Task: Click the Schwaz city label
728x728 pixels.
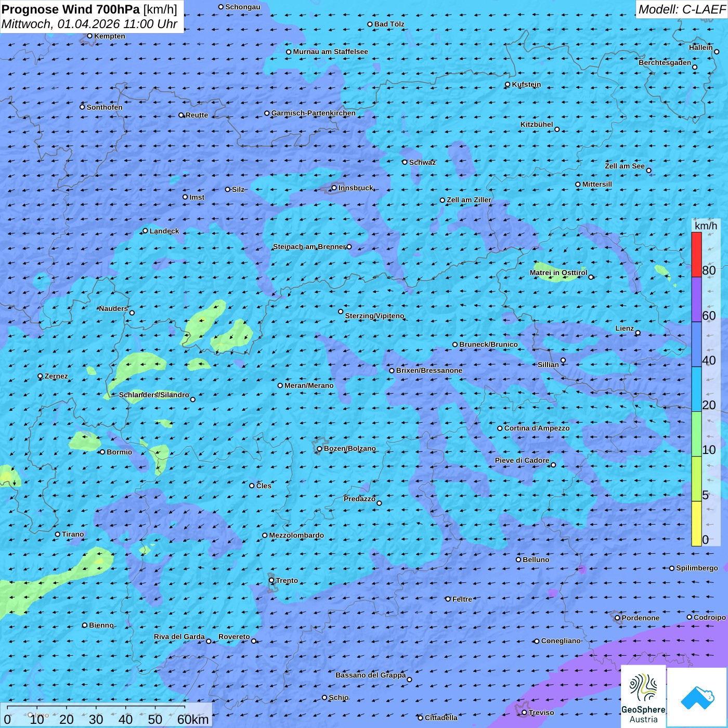Action: click(422, 162)
